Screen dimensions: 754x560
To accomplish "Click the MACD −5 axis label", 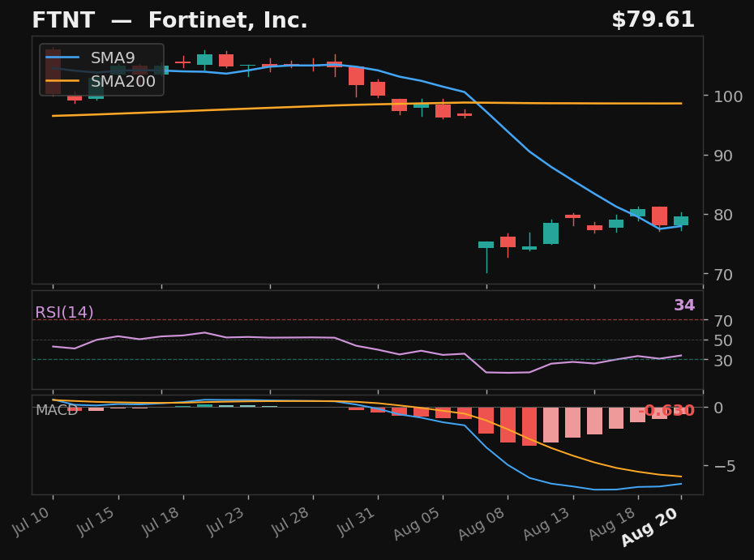I will point(725,466).
